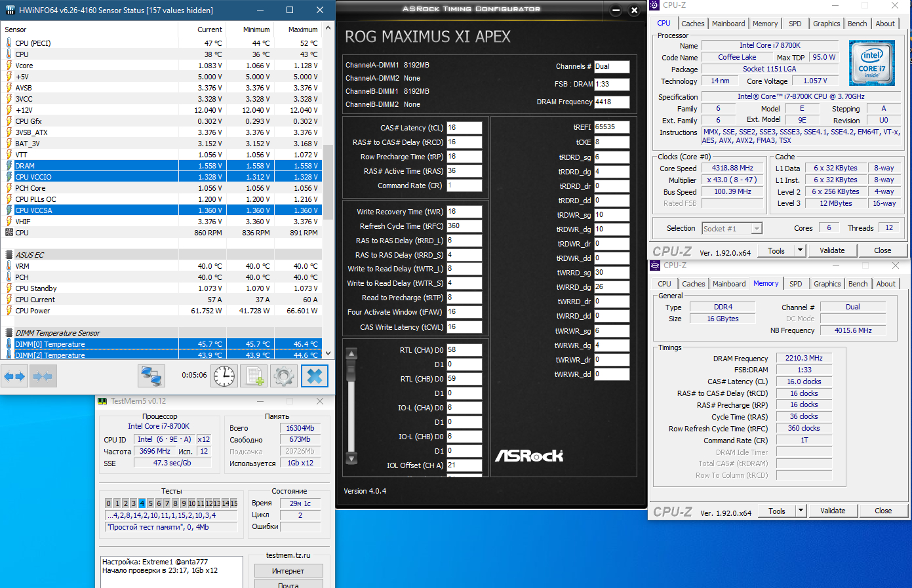Screen dimensions: 912x588
Task: Click RTL (CHA) D0 field showing 58
Action: 464,350
